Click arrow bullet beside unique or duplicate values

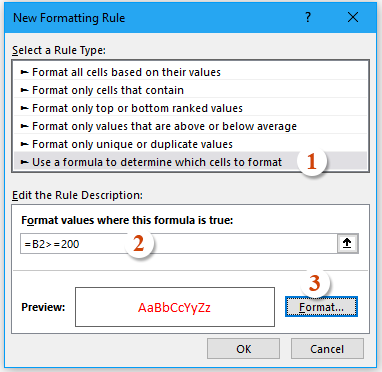coord(24,144)
